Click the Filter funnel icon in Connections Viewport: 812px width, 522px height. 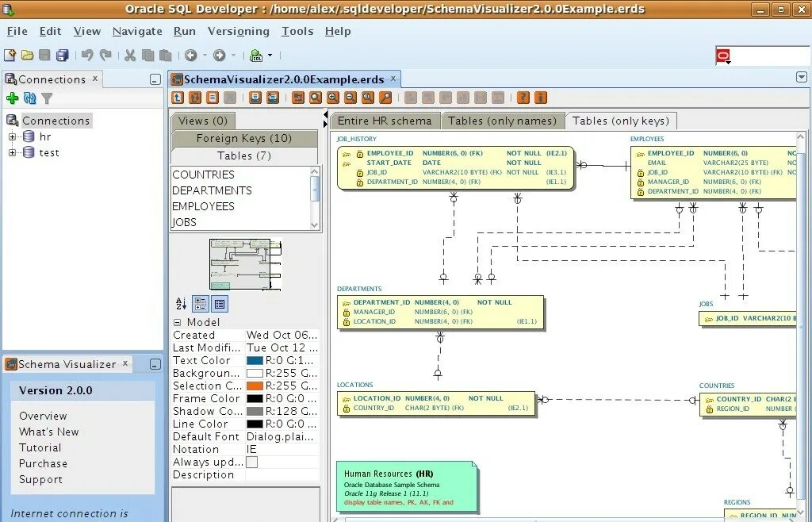click(x=47, y=98)
